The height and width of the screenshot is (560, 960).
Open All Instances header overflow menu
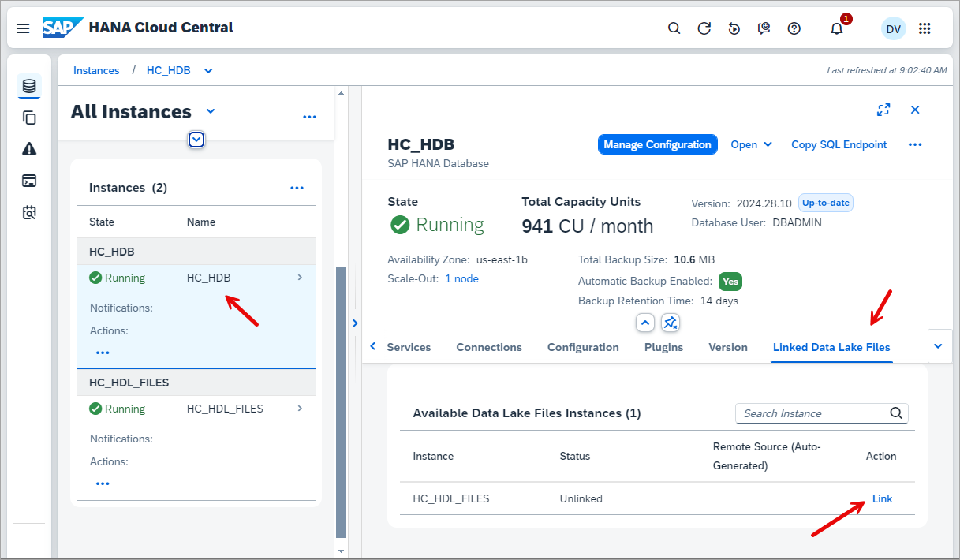(x=309, y=117)
